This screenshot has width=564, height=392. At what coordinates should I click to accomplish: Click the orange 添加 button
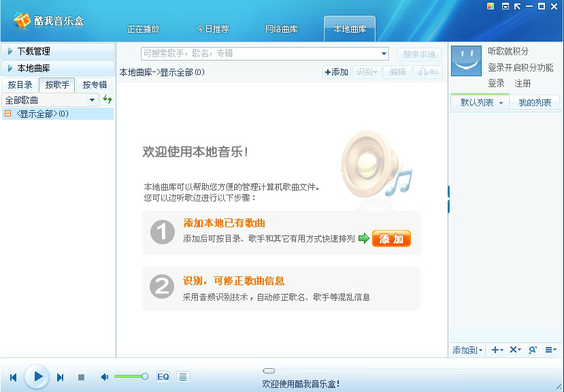pos(391,238)
